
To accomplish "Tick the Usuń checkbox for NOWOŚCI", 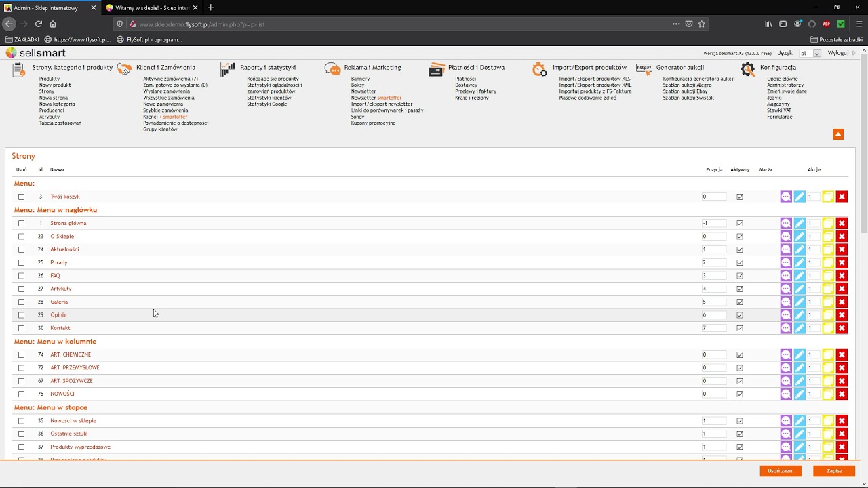I will 21,394.
